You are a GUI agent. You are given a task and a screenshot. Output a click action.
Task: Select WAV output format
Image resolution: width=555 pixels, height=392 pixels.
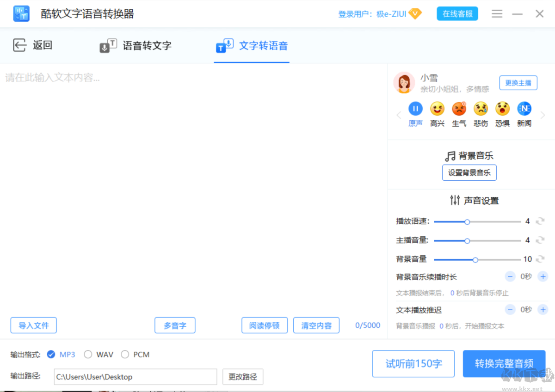click(88, 354)
